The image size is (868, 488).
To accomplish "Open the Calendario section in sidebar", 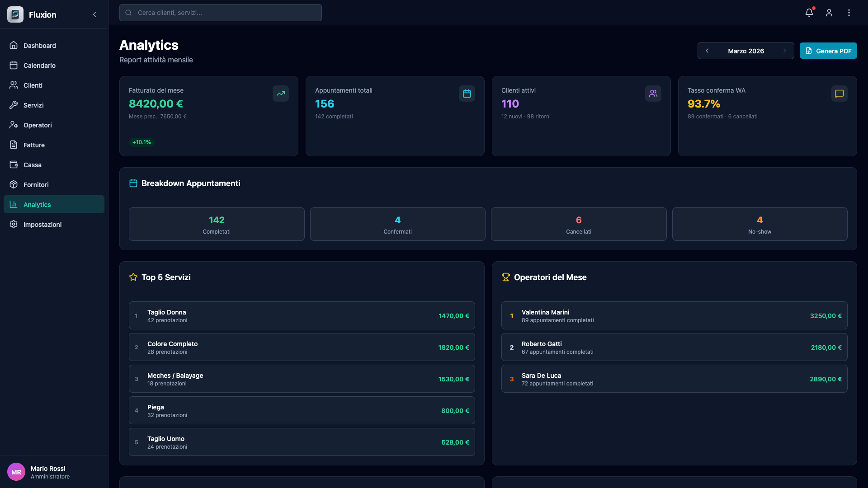I will pos(40,65).
